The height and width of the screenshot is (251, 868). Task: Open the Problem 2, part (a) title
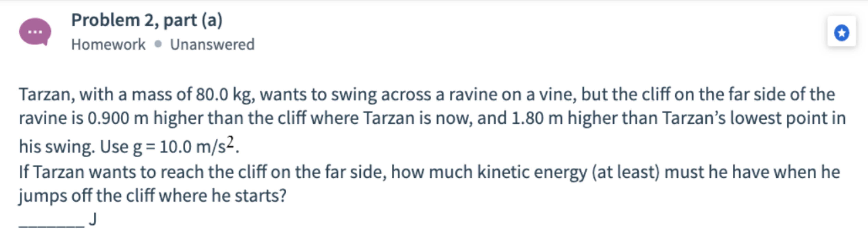tap(147, 21)
